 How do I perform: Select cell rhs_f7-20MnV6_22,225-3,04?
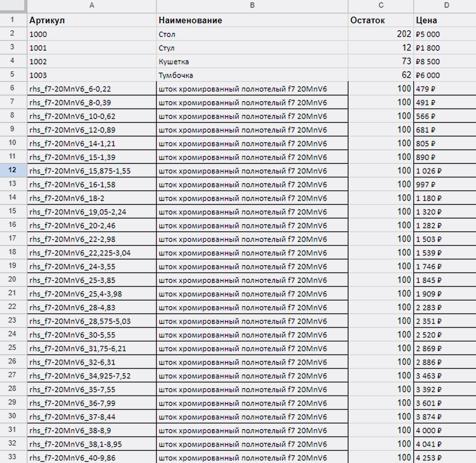92,253
